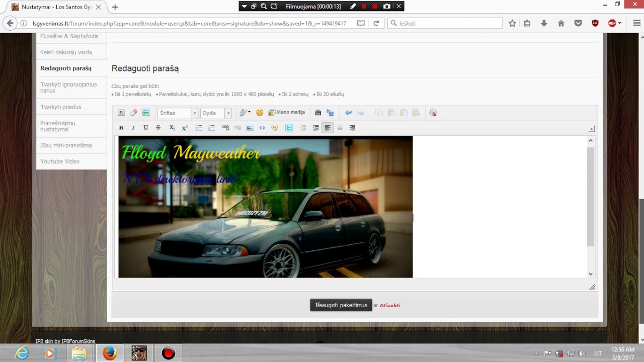
Task: Click the editor's vertical scrollbar
Action: coord(591,207)
